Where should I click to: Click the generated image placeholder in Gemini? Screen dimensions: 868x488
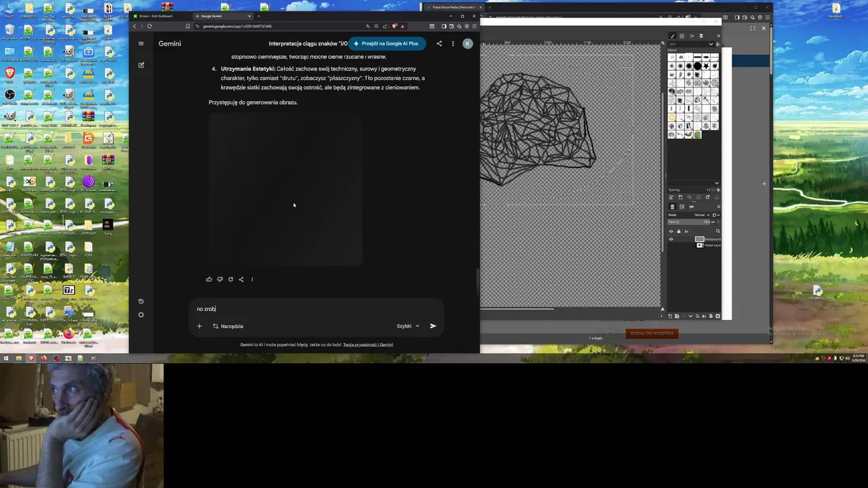285,190
